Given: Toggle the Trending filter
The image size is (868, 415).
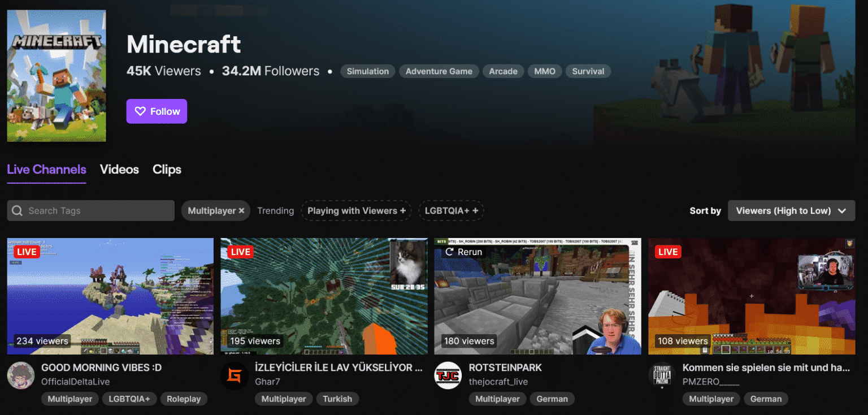Looking at the screenshot, I should click(x=275, y=210).
